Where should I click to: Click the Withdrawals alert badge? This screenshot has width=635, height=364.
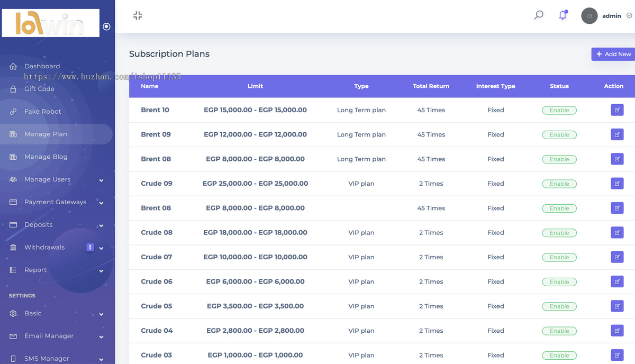pyautogui.click(x=90, y=247)
